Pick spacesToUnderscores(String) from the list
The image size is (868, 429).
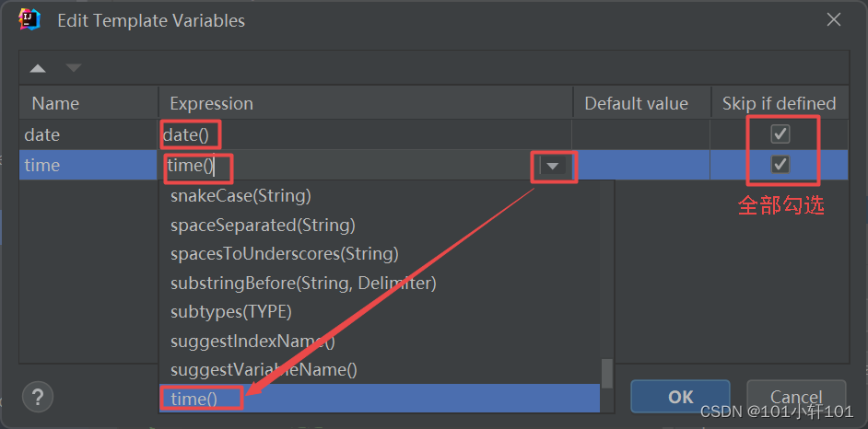pyautogui.click(x=284, y=253)
